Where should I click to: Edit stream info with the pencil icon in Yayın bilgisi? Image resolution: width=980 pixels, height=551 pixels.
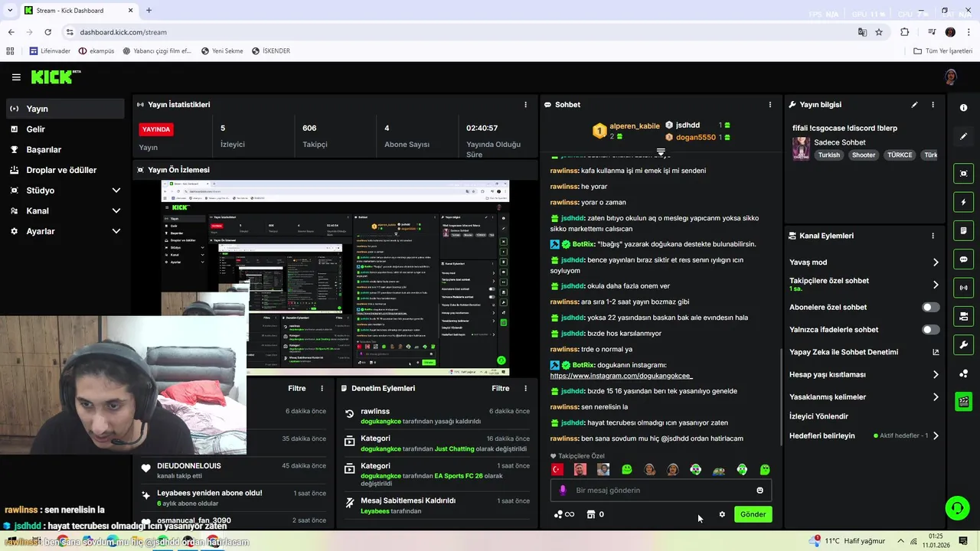tap(914, 105)
